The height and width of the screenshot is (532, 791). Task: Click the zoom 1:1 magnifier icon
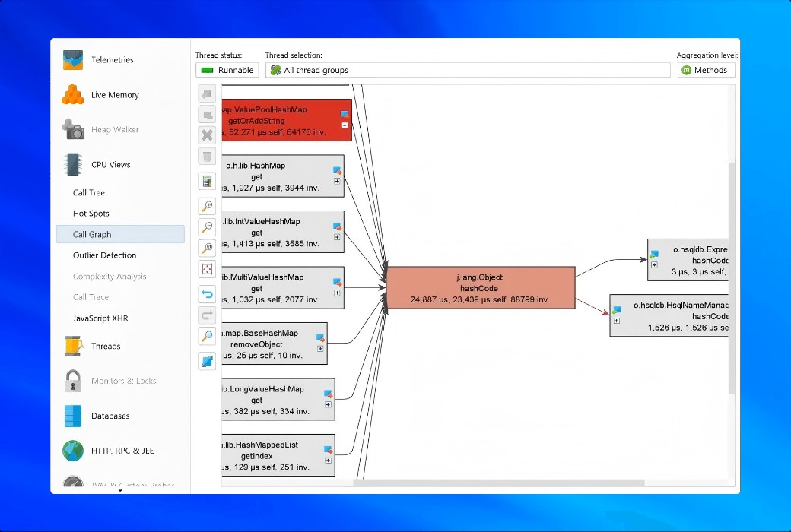[x=207, y=248]
